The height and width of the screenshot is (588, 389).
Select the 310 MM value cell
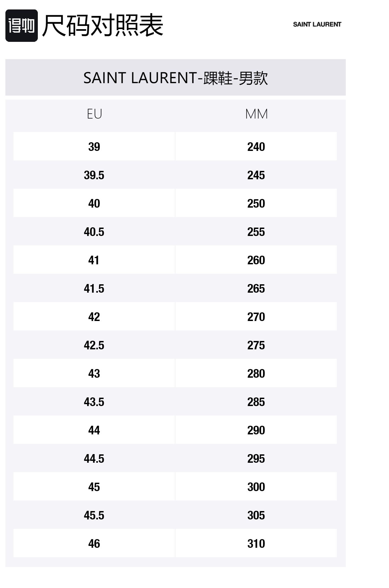(x=256, y=543)
